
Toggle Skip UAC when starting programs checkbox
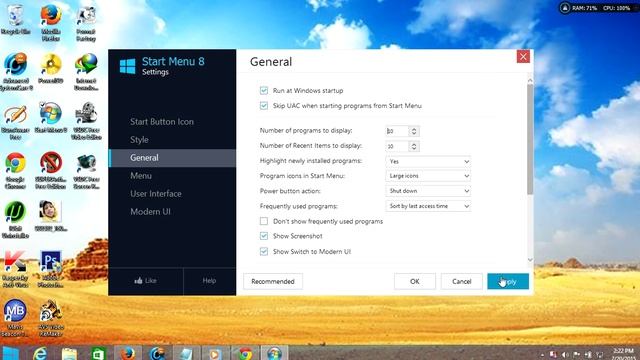pyautogui.click(x=264, y=106)
